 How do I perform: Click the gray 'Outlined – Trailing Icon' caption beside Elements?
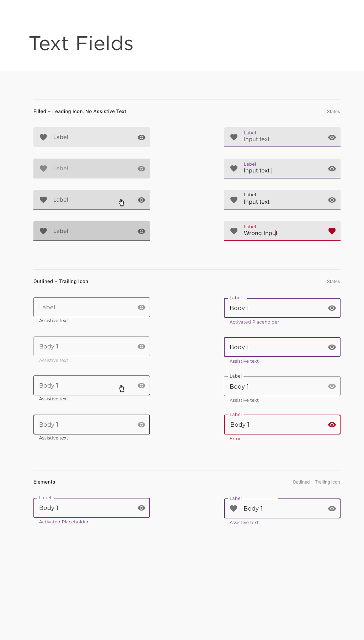[316, 482]
